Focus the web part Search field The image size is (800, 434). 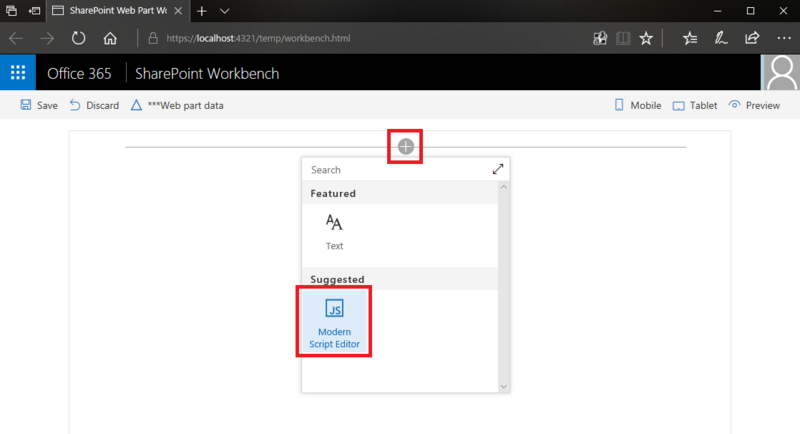(395, 170)
